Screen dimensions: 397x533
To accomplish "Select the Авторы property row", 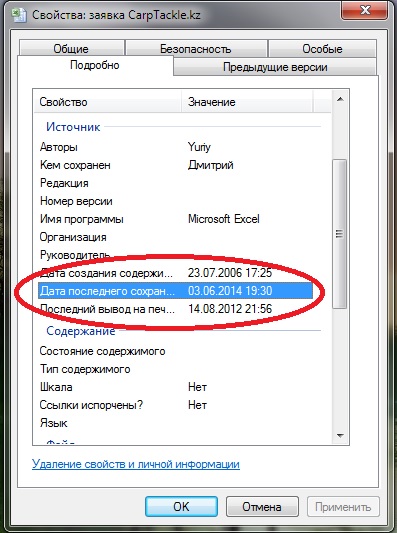I will (x=175, y=147).
